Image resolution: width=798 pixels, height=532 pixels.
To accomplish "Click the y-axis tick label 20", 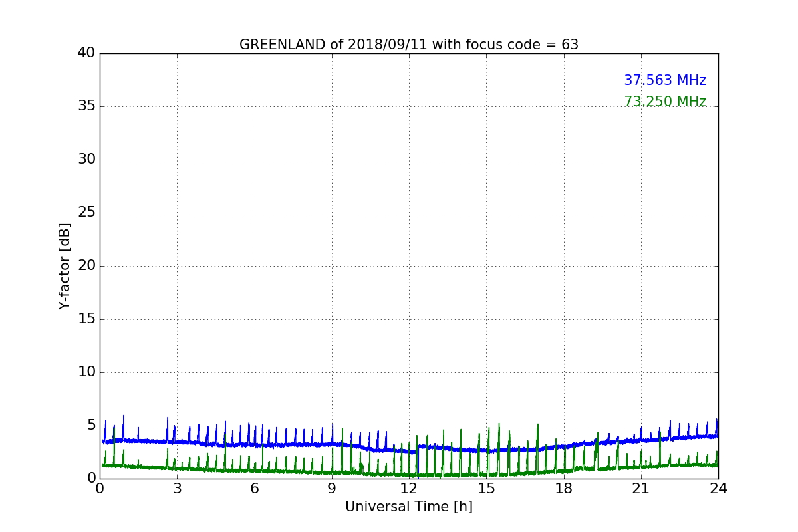I will coord(86,266).
